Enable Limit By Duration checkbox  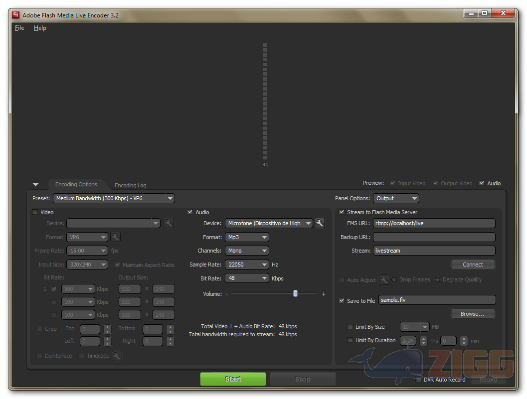click(350, 340)
